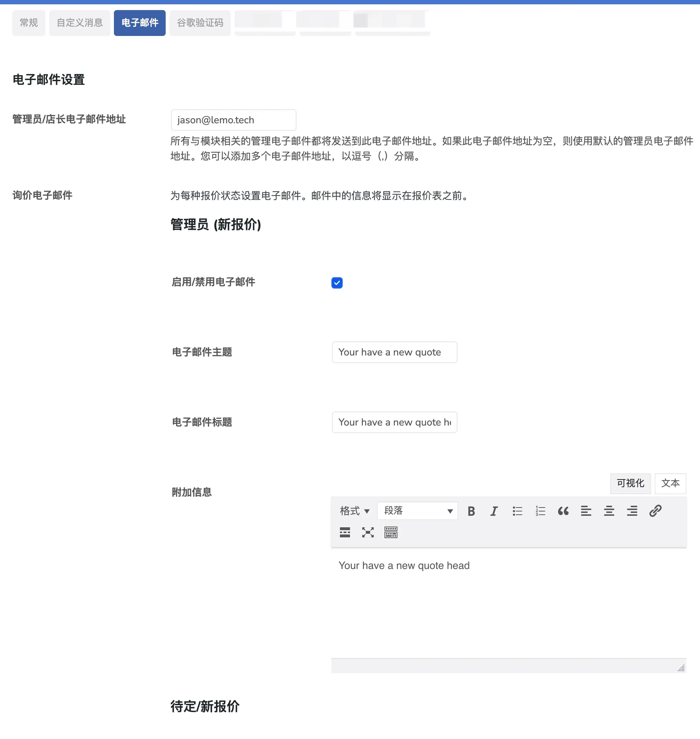Screen dimensions: 700x739
Task: Insert the Read More tag
Action: (345, 532)
